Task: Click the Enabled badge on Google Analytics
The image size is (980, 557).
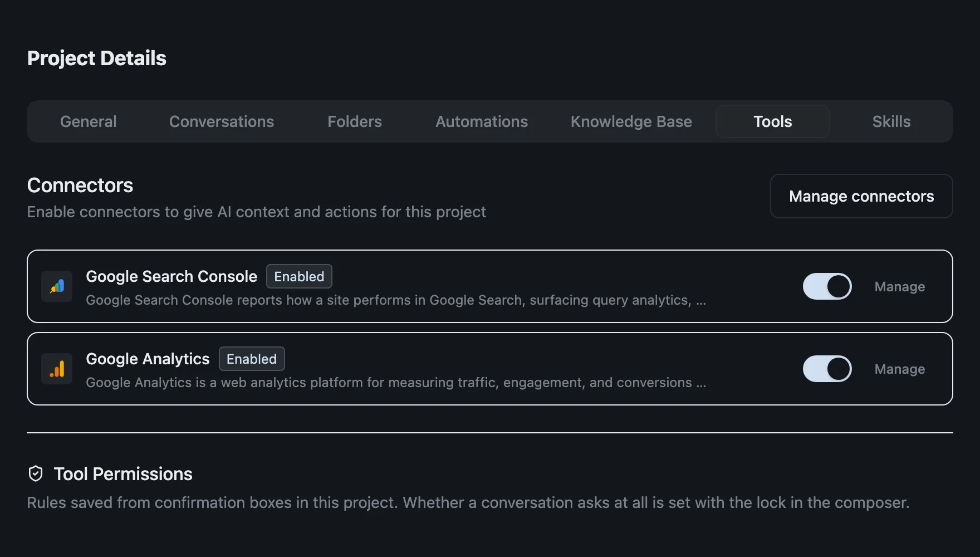Action: click(x=252, y=359)
